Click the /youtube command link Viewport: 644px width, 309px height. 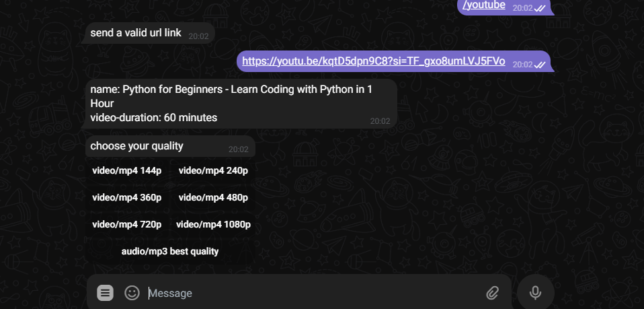click(484, 5)
